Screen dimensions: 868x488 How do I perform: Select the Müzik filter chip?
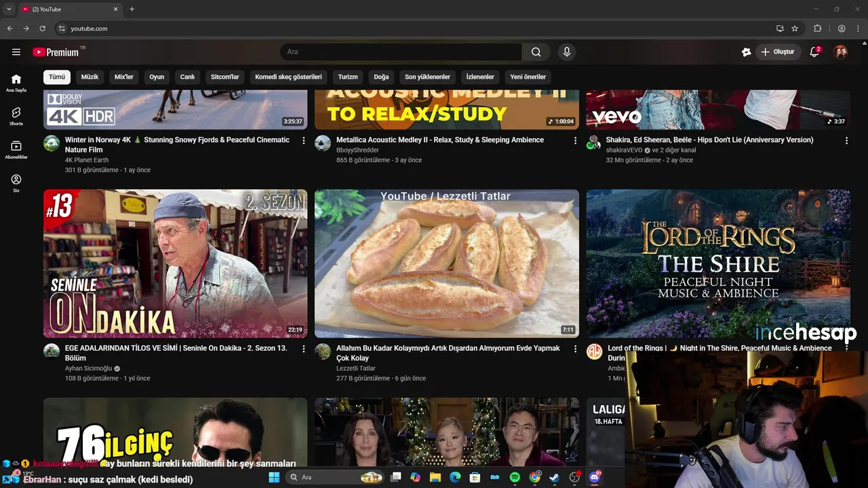(x=90, y=77)
